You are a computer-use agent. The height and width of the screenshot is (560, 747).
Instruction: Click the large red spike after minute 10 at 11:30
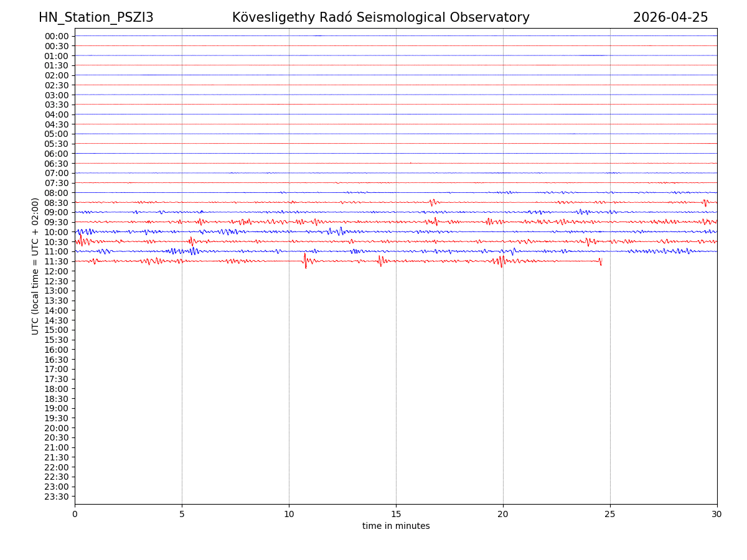(305, 261)
